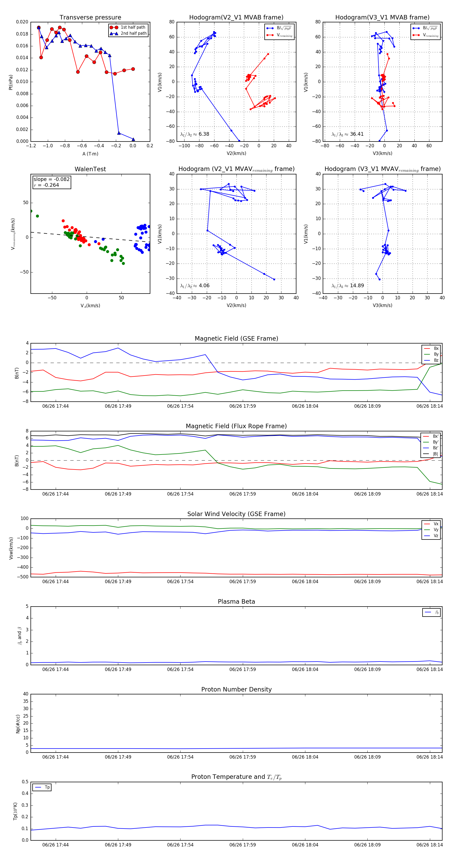The height and width of the screenshot is (868, 473).
Task: Click "06/26 17:44" tick under Magnetic Field GSE plot
Action: (x=55, y=406)
